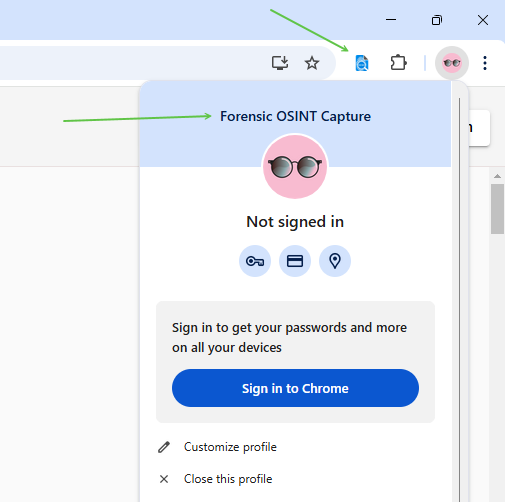Click the Sign in to Chrome button
This screenshot has height=502, width=505.
click(x=295, y=388)
